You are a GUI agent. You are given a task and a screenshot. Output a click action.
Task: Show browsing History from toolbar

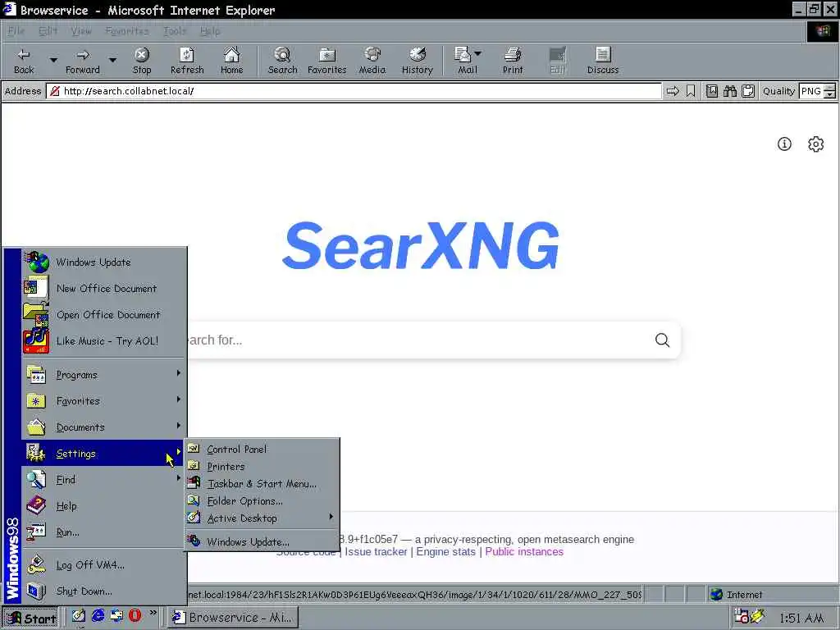417,61
